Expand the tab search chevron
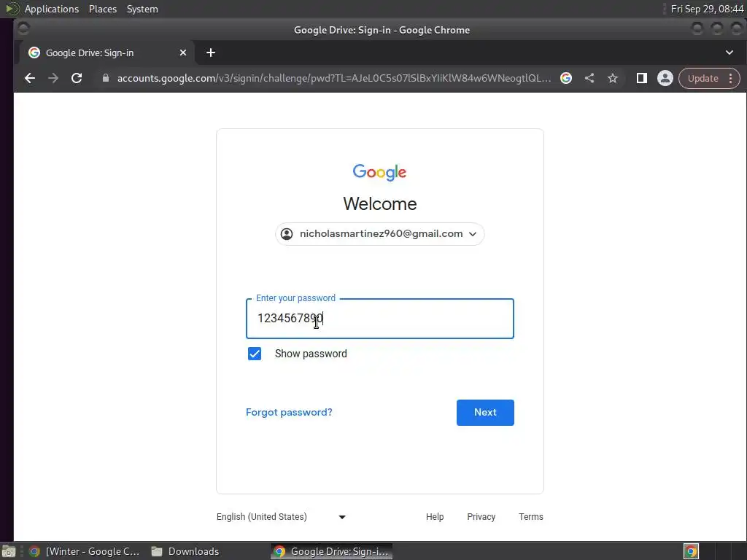This screenshot has width=747, height=560. pos(729,52)
